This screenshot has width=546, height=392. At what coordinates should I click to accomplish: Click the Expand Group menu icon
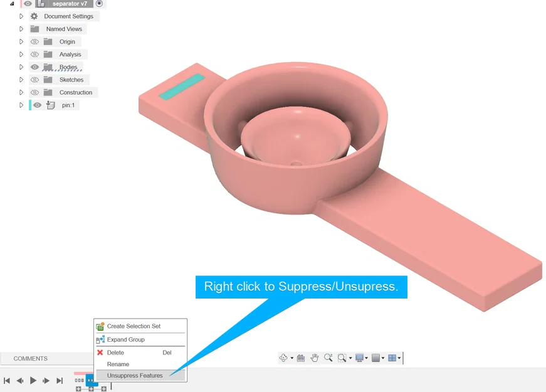100,339
